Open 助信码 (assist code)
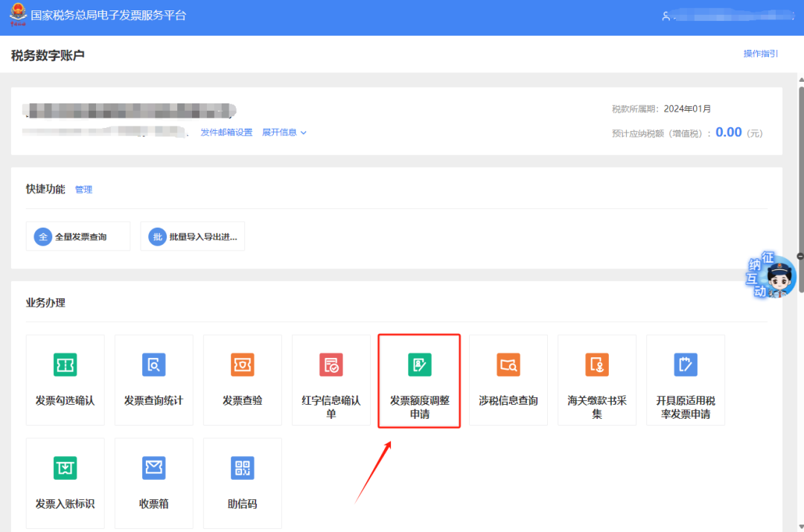This screenshot has width=804, height=532. 242,483
